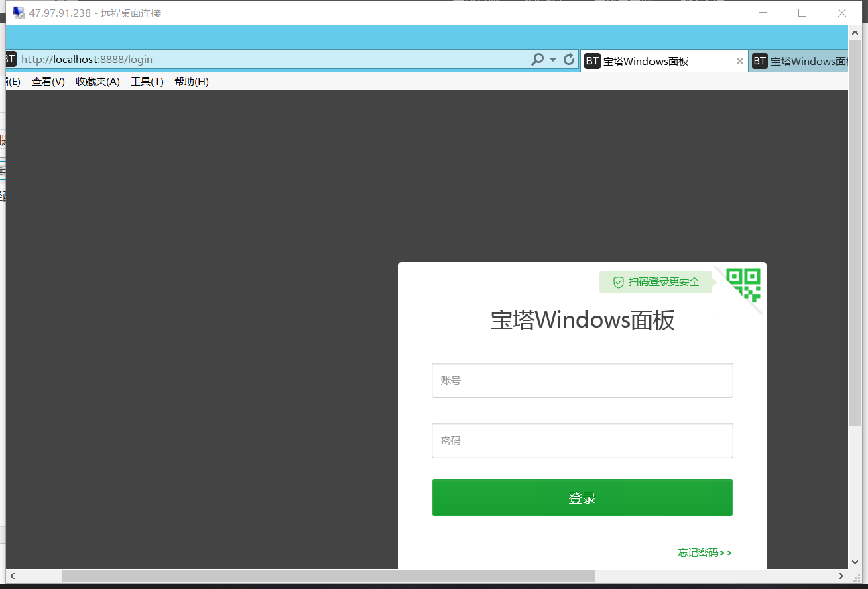Screen dimensions: 868x589
Task: Click the green 登录 button
Action: [x=582, y=498]
